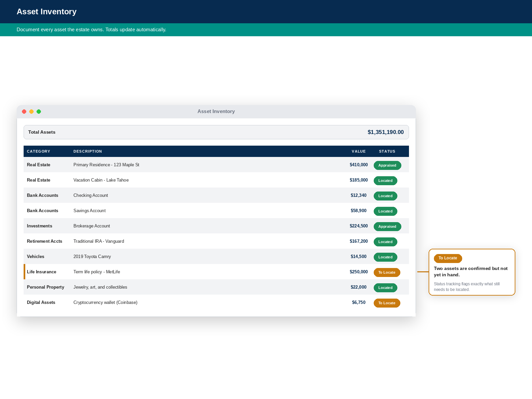Select Term life policy - MetLife description
Screen dimensions: 532x399
tap(97, 272)
